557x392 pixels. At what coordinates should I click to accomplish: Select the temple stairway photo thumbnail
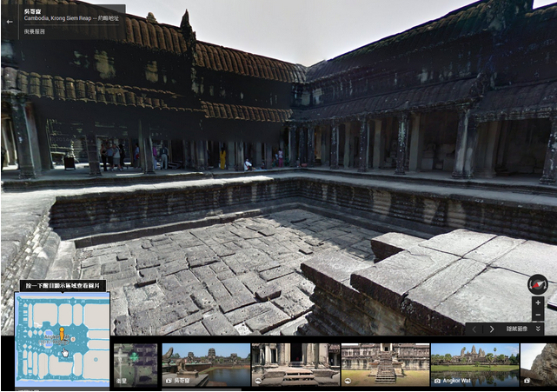[x=383, y=364]
